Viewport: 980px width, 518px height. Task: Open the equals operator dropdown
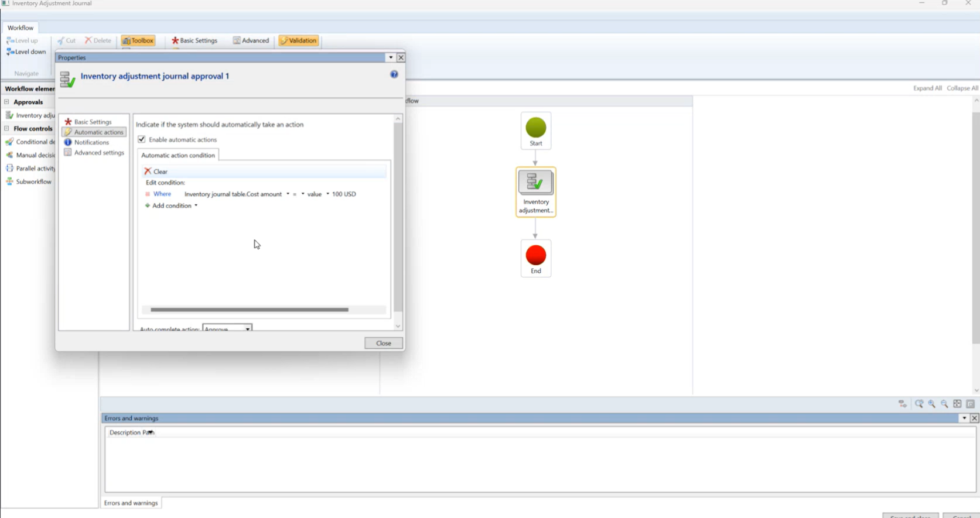pos(303,194)
